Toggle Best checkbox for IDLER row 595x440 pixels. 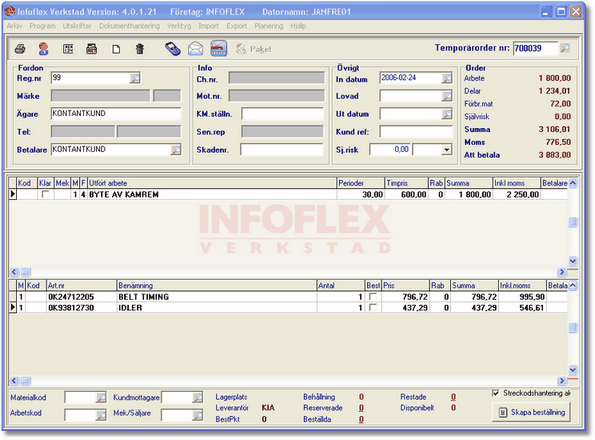click(373, 308)
